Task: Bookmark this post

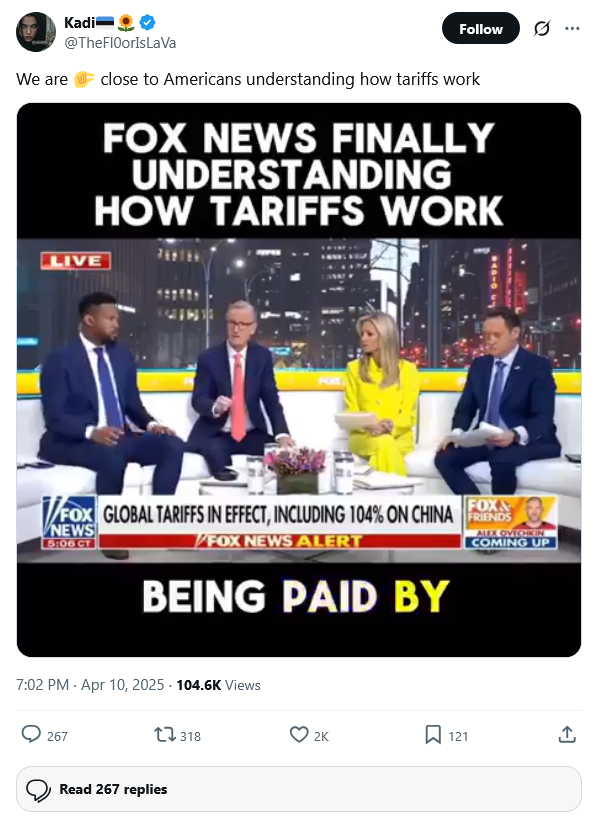Action: (433, 735)
